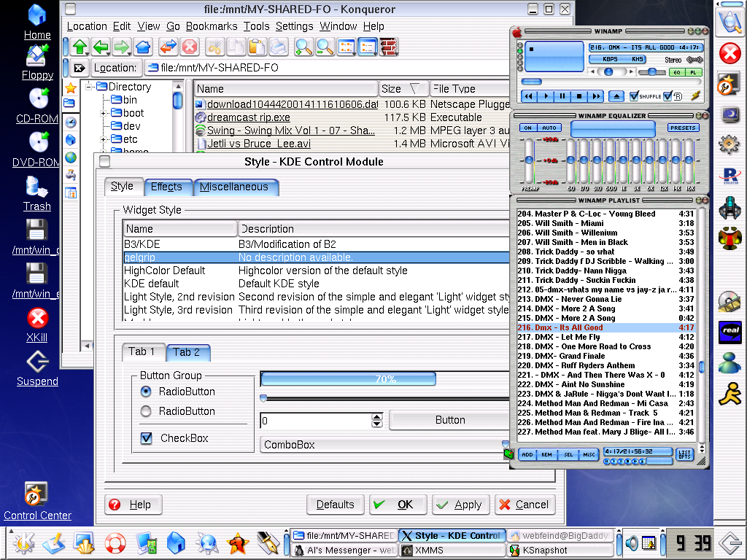
Task: Open the equalizer PRESETS menu
Action: click(683, 128)
